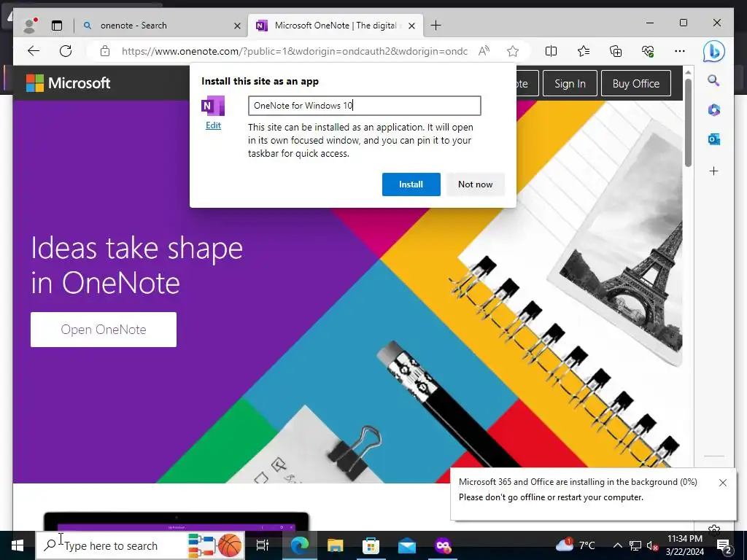Click the page vertical scrollbar
Viewport: 747px width, 560px height.
click(688, 122)
